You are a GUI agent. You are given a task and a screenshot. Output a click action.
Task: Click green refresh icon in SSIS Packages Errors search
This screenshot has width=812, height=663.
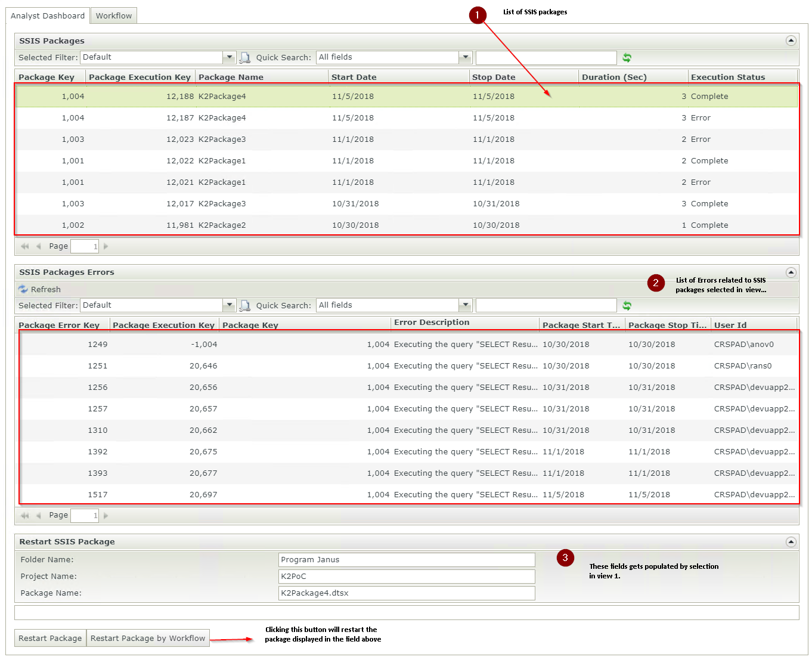627,305
